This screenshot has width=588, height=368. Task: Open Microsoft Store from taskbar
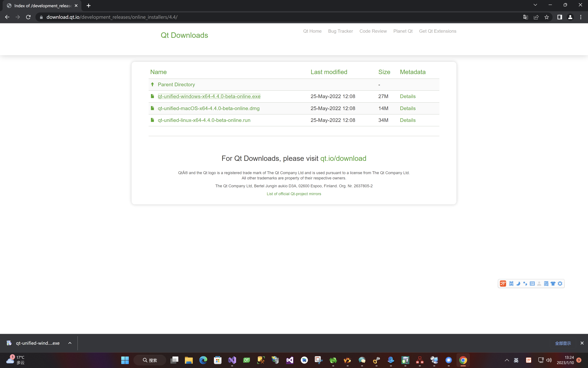click(x=217, y=360)
